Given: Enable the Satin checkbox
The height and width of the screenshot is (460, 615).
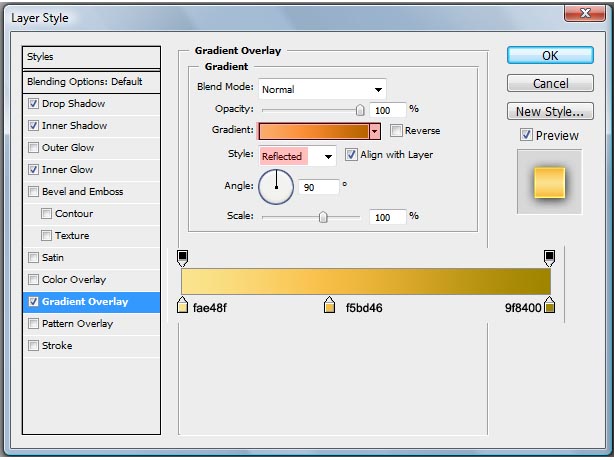Looking at the screenshot, I should [x=33, y=258].
